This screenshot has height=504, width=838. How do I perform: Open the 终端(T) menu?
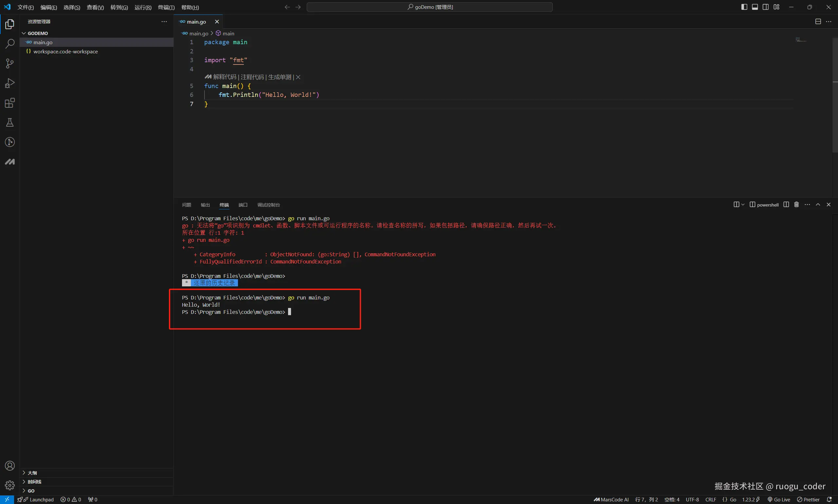[166, 7]
